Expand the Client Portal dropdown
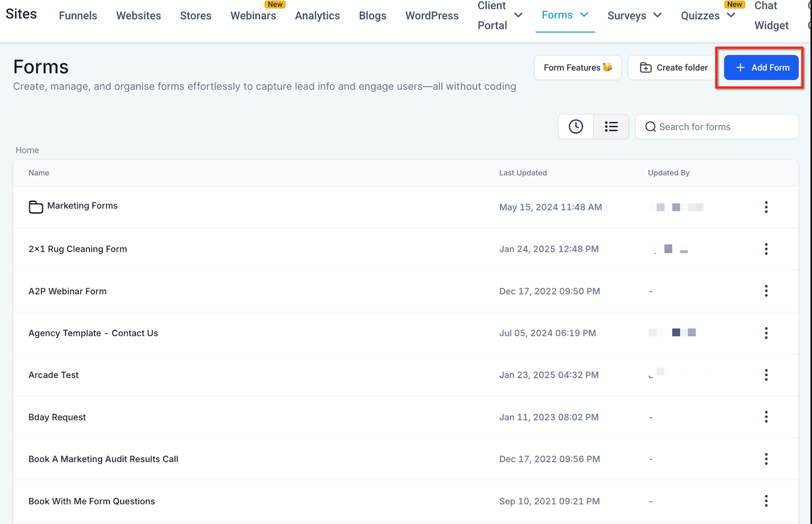Image resolution: width=812 pixels, height=524 pixels. tap(518, 15)
